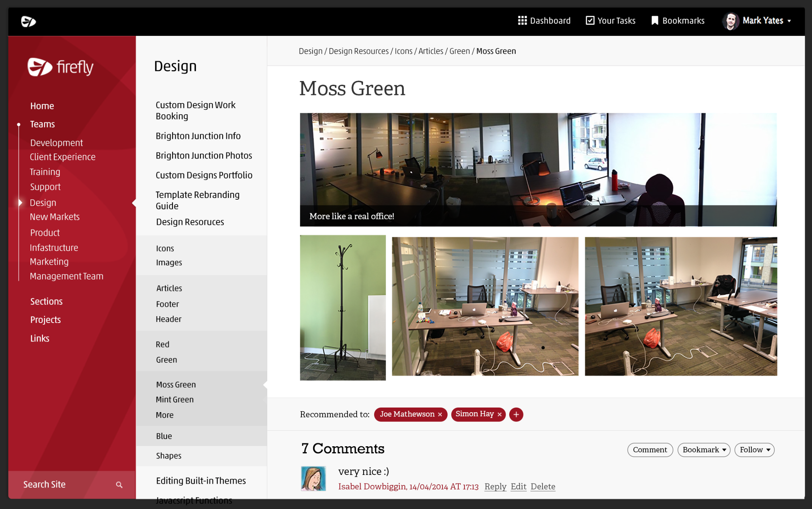Select Moss Green page item
This screenshot has height=509, width=812.
176,385
